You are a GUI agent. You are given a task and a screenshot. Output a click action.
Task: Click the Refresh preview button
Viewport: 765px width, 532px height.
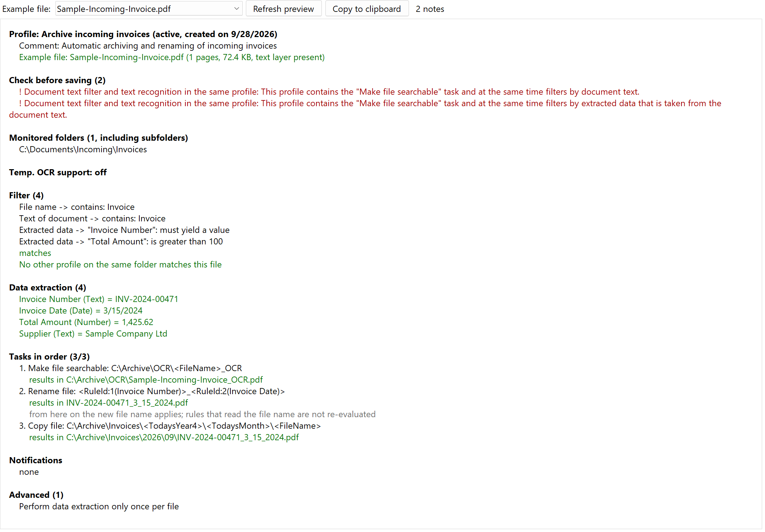point(283,9)
